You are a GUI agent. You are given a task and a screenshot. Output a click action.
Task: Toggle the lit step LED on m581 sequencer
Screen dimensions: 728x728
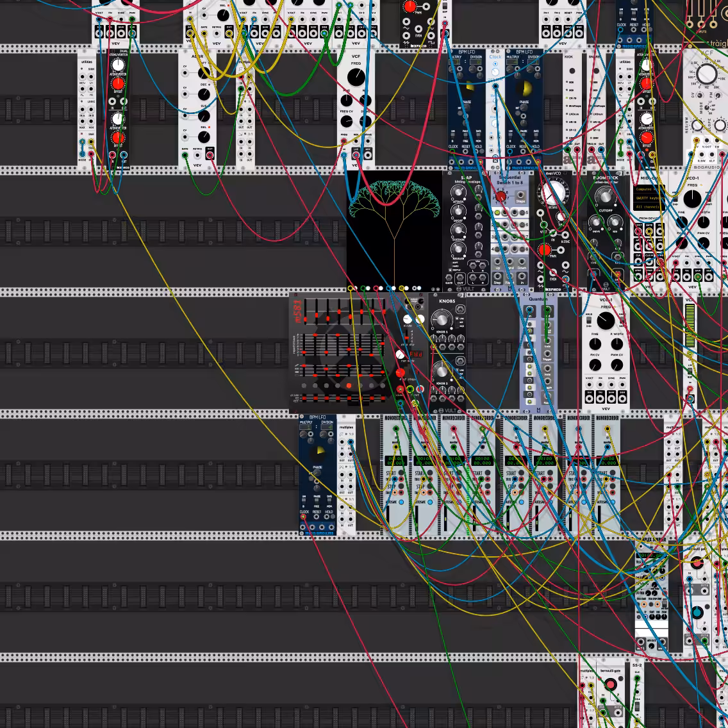click(349, 386)
